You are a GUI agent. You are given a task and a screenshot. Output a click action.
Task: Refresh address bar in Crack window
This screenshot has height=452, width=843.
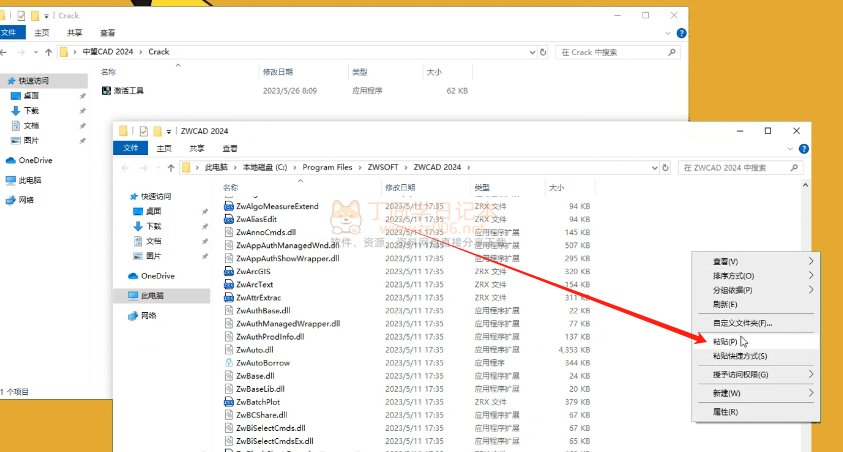coord(543,52)
